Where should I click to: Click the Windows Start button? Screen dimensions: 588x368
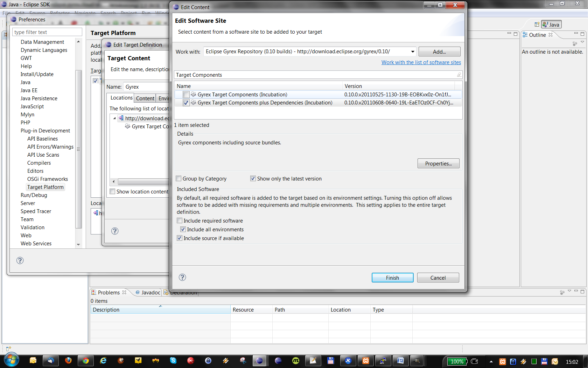11,360
